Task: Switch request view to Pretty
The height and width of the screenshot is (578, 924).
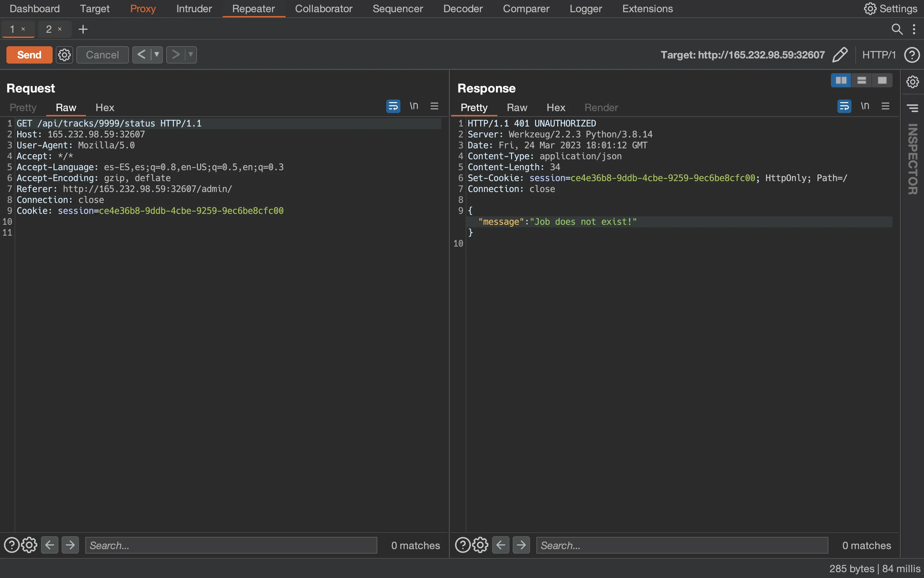Action: pyautogui.click(x=23, y=108)
